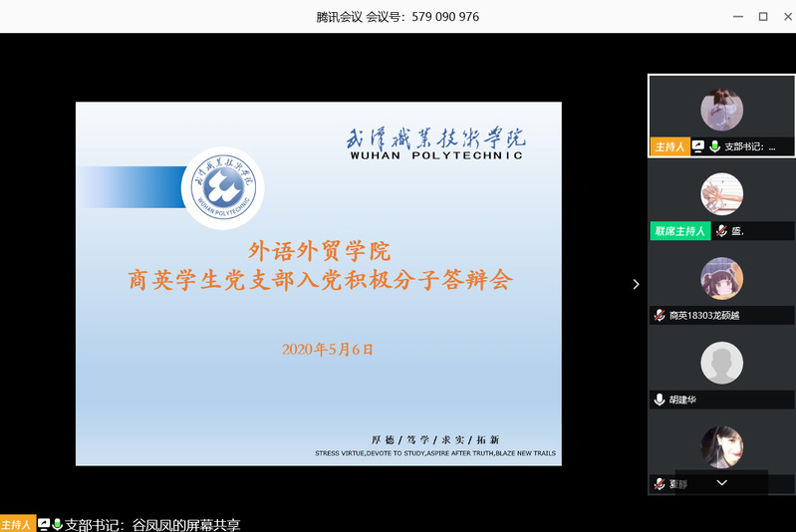Click screen-share icon in bottom-left status bar
Screen dimensions: 796x532
[44, 524]
